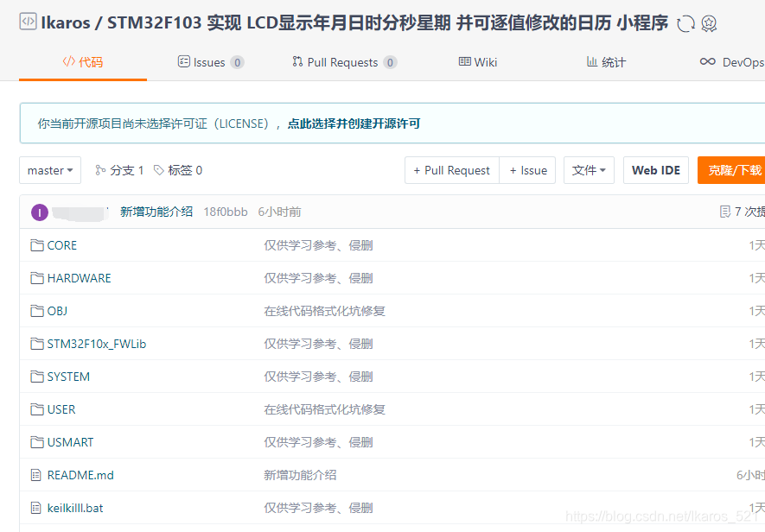Click the README.md file icon
This screenshot has width=765, height=532.
pyautogui.click(x=36, y=475)
